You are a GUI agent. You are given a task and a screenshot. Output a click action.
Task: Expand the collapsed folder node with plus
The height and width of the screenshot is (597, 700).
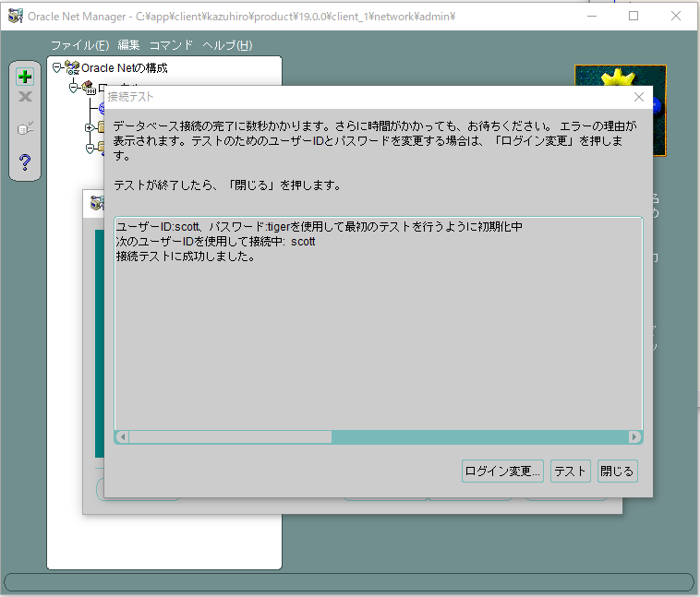89,127
